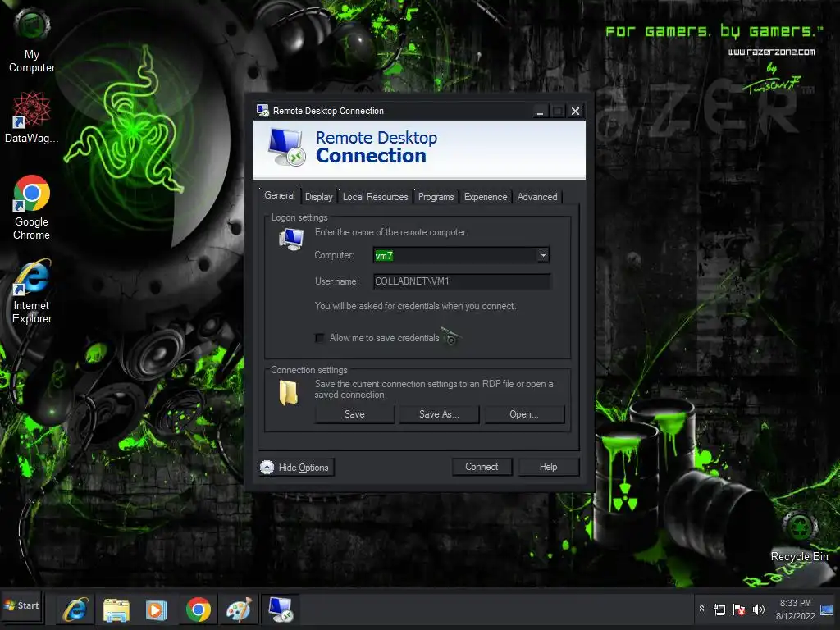Click the Help button
This screenshot has height=630, width=840.
pos(549,467)
